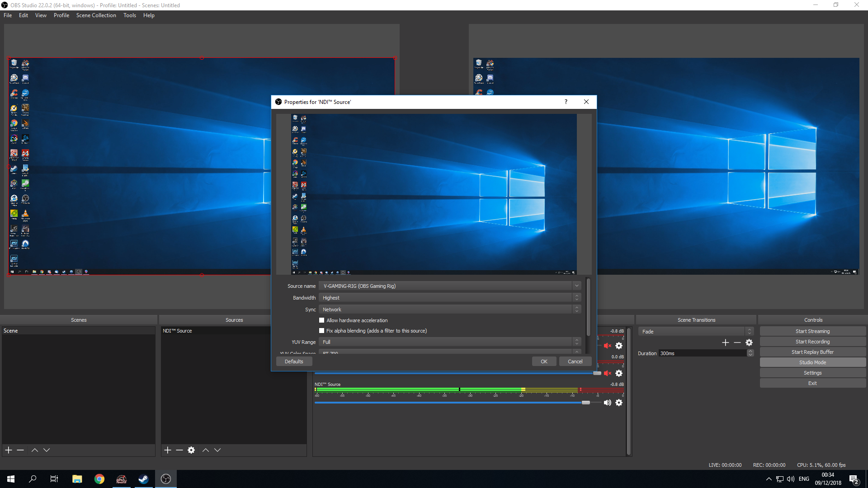This screenshot has width=868, height=488.
Task: Click the scene transition settings gear icon
Action: [750, 342]
